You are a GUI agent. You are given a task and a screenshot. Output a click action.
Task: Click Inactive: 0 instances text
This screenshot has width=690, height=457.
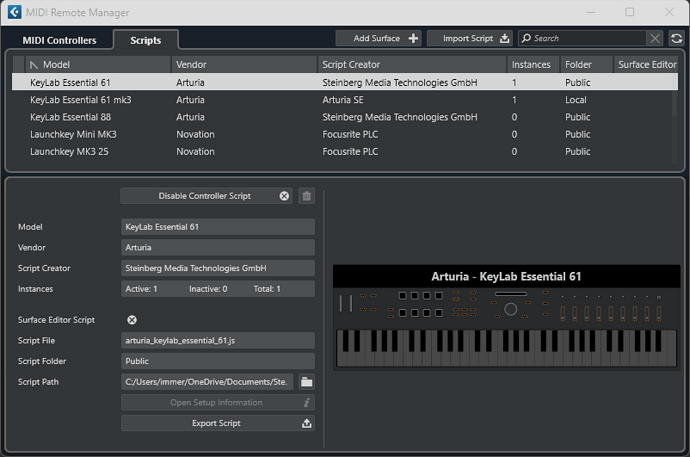[208, 289]
